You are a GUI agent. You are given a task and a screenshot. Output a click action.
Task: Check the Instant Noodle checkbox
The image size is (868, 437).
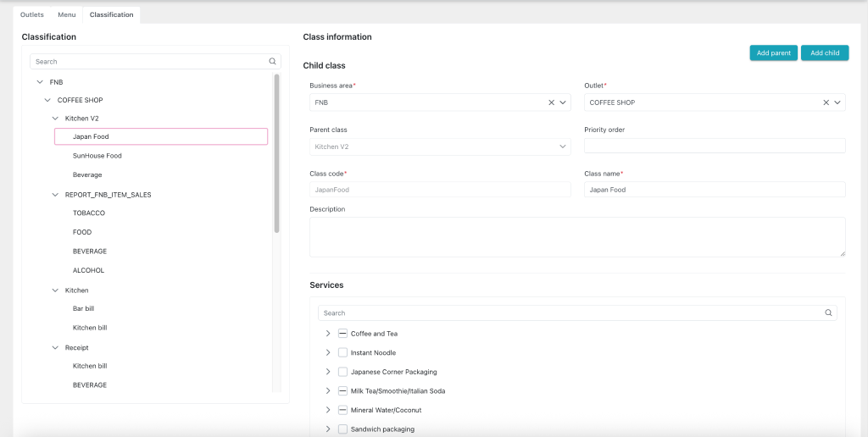[x=342, y=353]
